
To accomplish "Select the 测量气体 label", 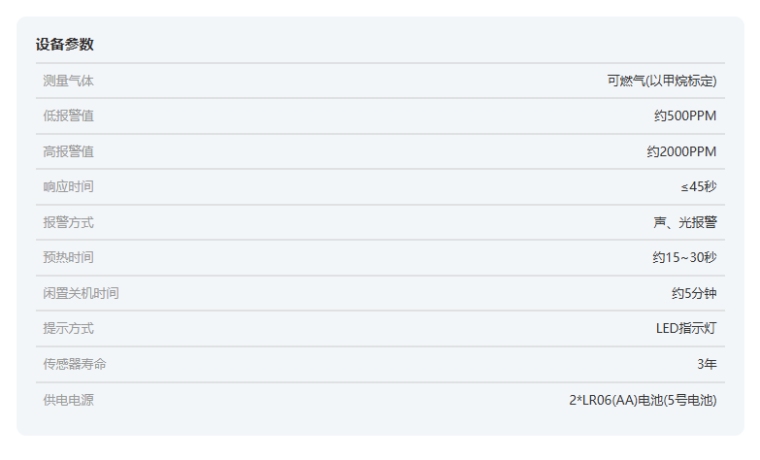I will point(62,81).
